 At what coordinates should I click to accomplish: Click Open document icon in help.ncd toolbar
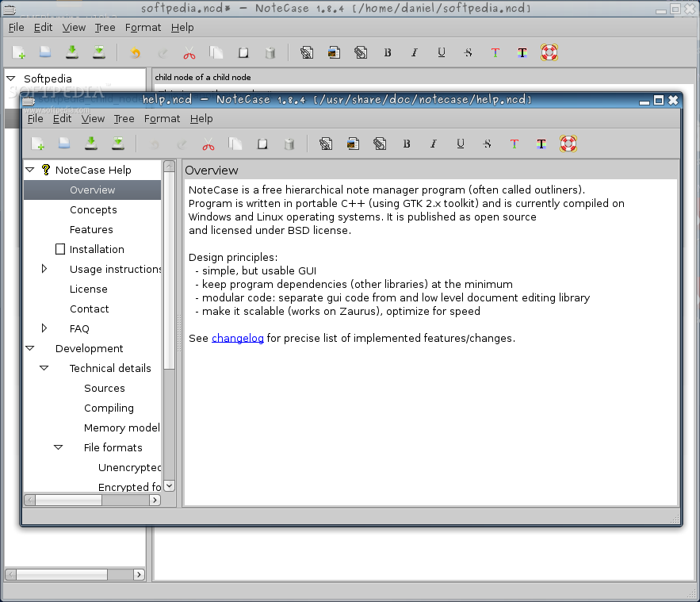click(x=64, y=144)
